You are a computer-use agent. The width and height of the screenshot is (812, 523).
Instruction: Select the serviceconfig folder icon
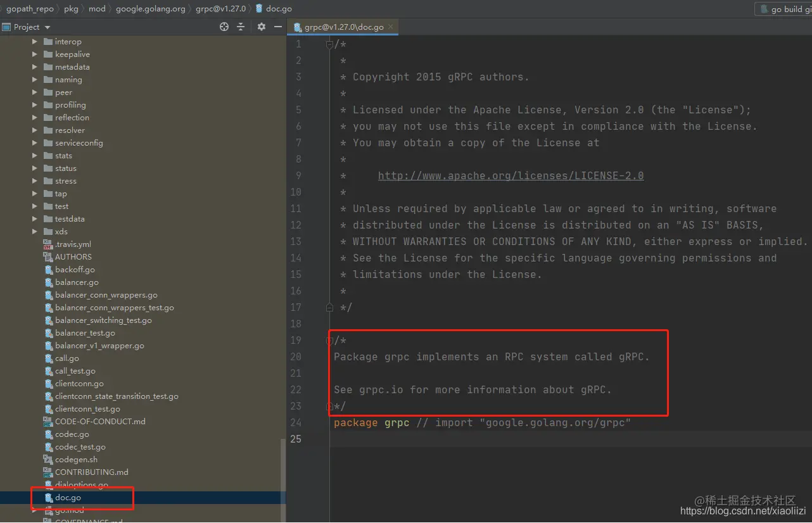[x=48, y=143]
